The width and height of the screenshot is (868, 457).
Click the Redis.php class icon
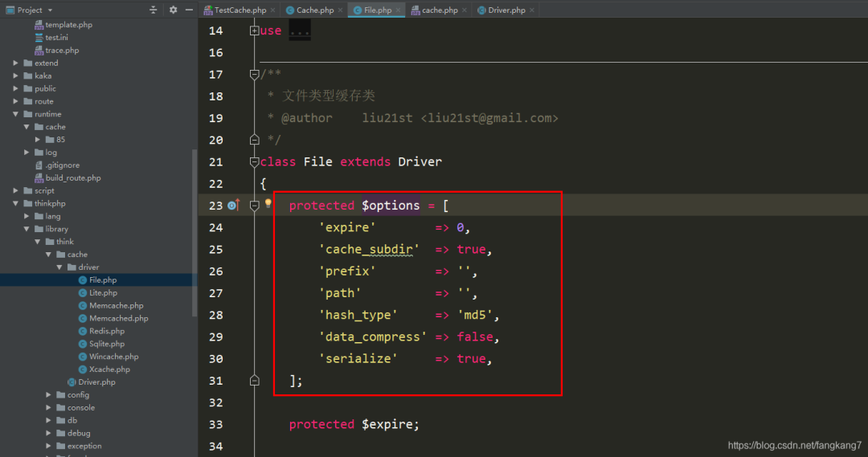coord(83,331)
